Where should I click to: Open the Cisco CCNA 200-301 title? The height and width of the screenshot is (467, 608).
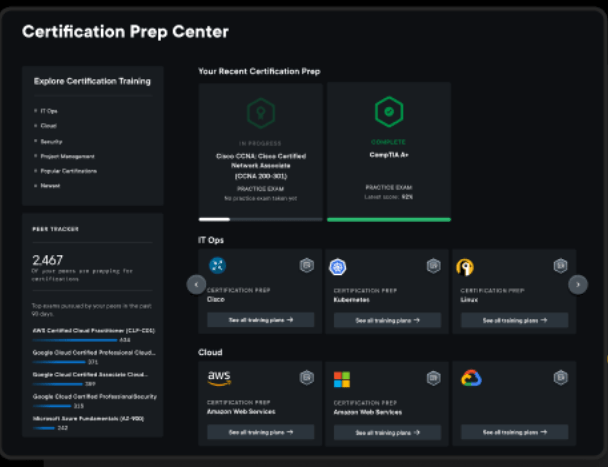[x=261, y=166]
